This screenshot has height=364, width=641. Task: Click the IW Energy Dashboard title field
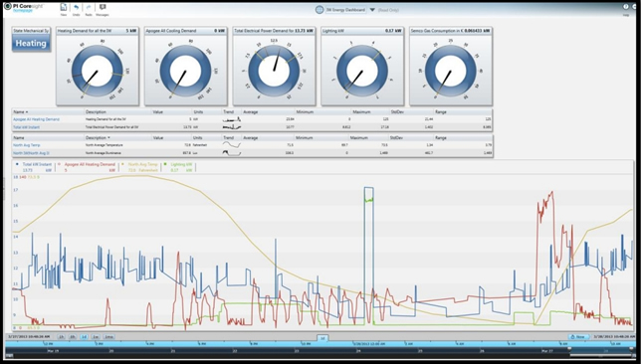click(x=345, y=10)
